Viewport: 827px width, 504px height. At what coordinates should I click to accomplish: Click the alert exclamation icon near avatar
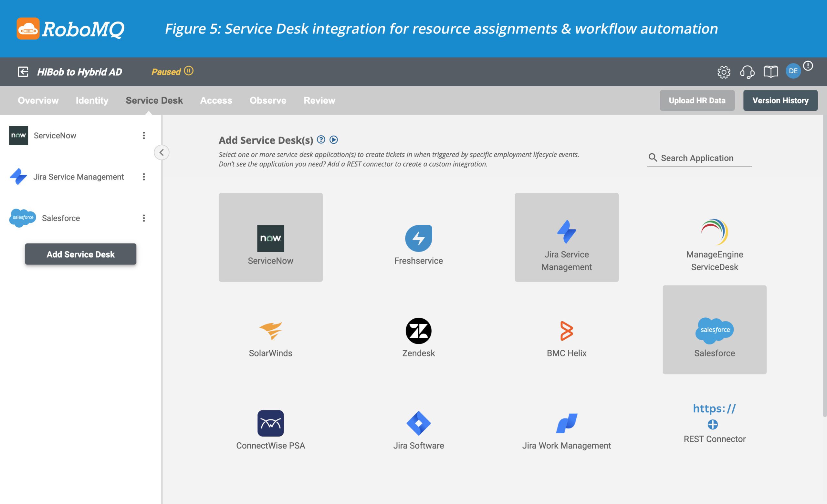tap(808, 66)
